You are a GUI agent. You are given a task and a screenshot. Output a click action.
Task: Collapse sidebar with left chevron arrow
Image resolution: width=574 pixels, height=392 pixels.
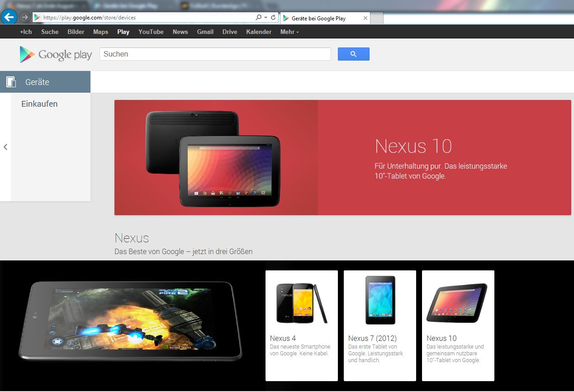5,147
